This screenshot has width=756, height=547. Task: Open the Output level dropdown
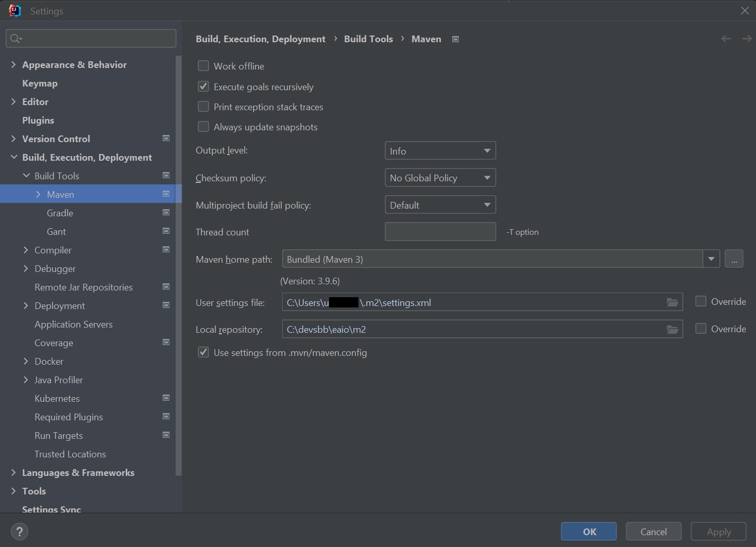tap(440, 150)
